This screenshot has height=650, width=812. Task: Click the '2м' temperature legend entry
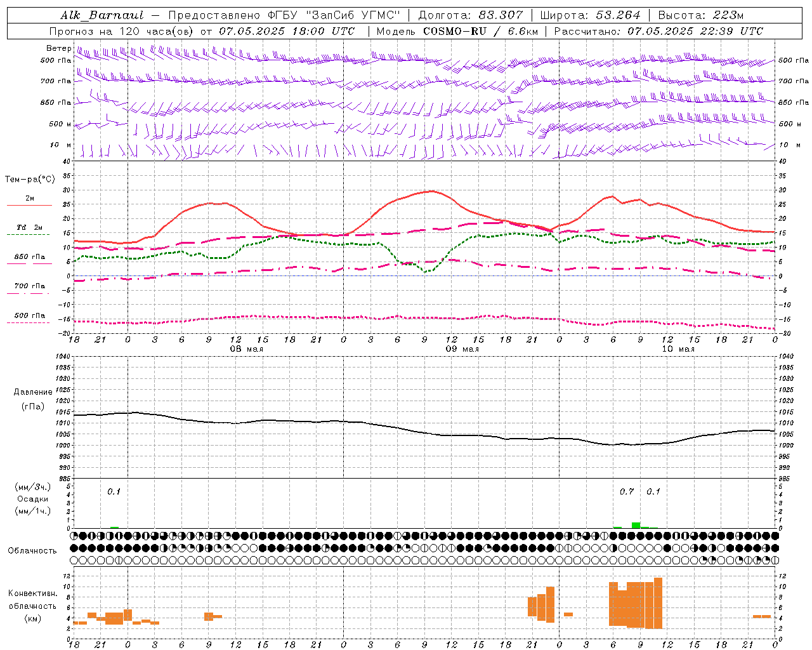30,198
